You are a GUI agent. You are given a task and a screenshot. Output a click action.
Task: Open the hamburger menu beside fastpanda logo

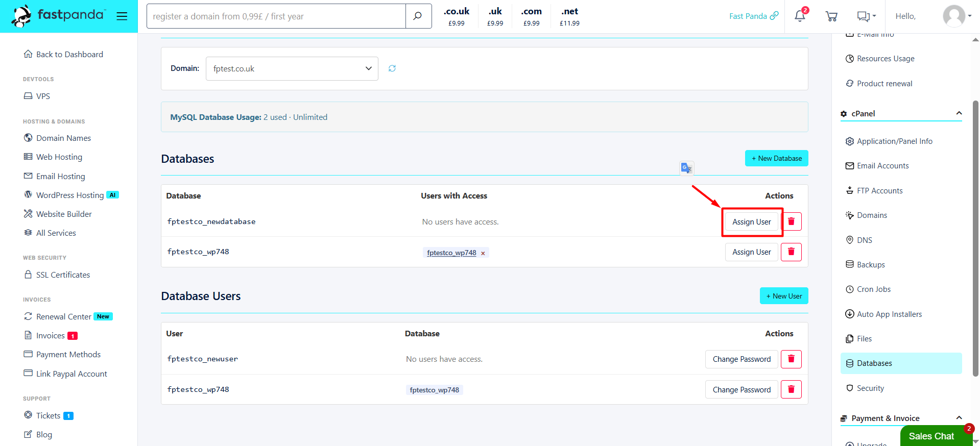point(122,16)
